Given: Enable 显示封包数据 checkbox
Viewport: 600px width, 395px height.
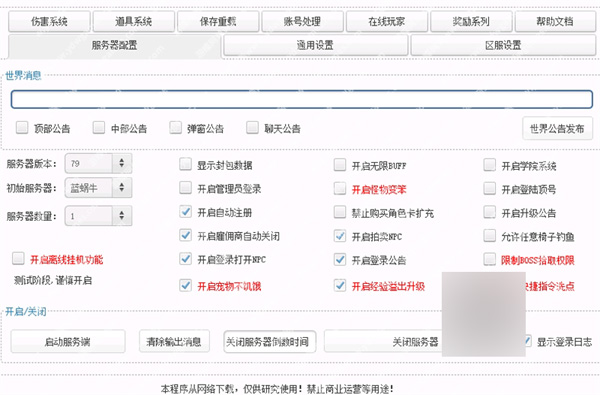Looking at the screenshot, I should (186, 165).
